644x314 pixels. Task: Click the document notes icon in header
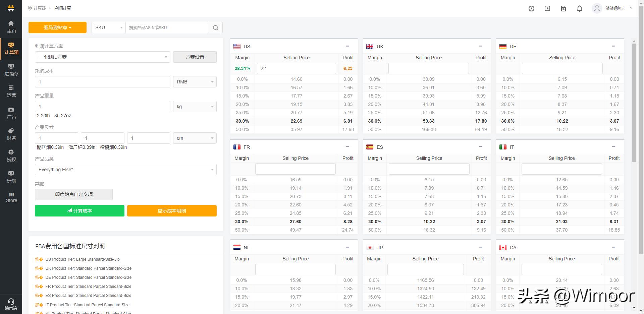[x=563, y=9]
